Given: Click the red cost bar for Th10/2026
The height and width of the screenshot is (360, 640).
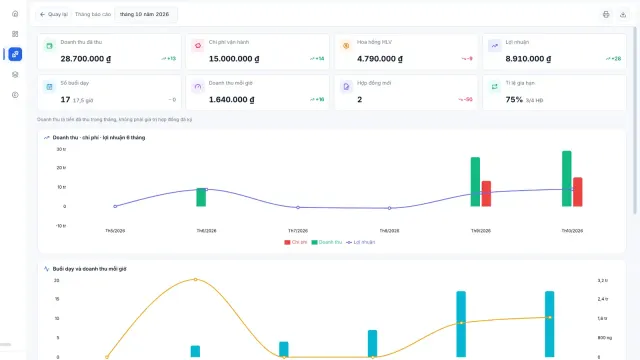Looking at the screenshot, I should (578, 192).
